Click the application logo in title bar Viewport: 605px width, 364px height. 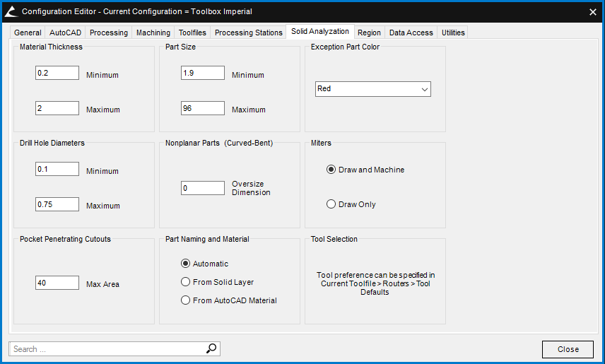[11, 11]
